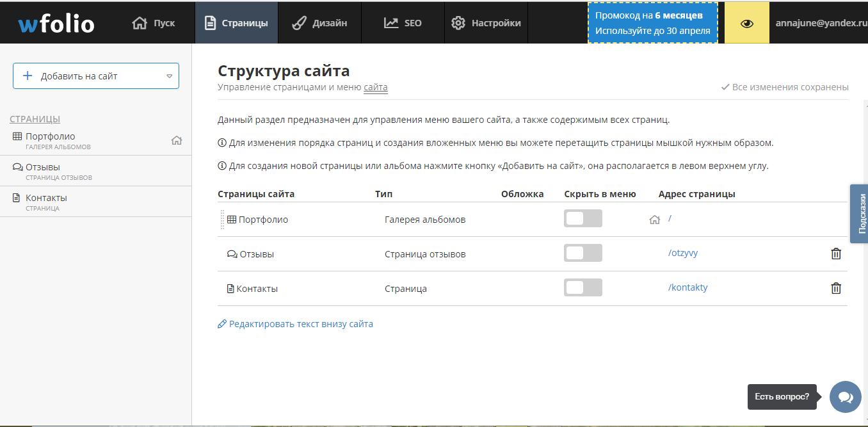Click the home icon in the Портфолио row
The height and width of the screenshot is (427, 868).
point(654,219)
